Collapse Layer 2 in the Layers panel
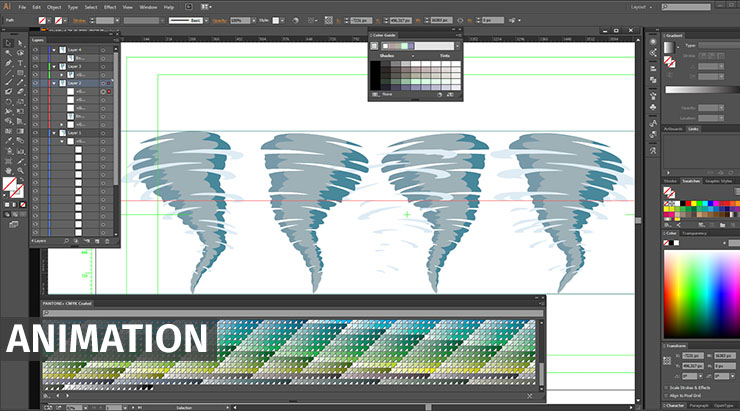This screenshot has width=740, height=411. click(52, 83)
